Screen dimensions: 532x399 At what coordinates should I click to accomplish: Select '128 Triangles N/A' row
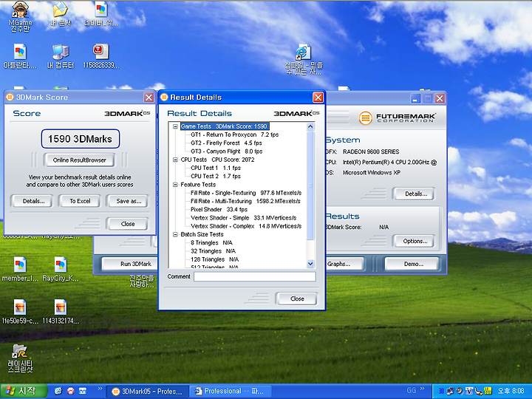coord(215,259)
